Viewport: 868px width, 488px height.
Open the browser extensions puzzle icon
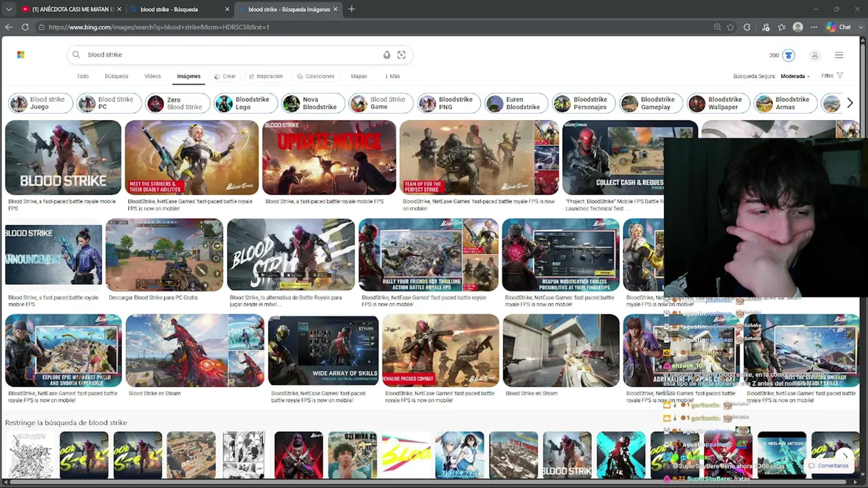(x=747, y=27)
